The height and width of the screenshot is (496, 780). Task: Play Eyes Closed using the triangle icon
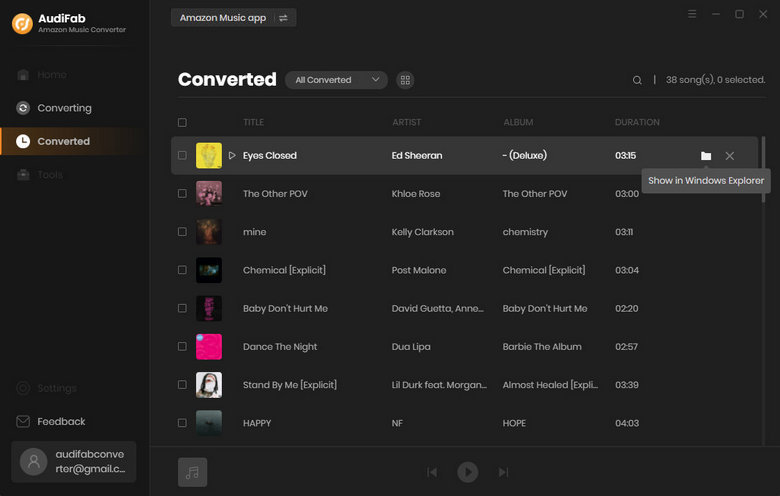232,155
